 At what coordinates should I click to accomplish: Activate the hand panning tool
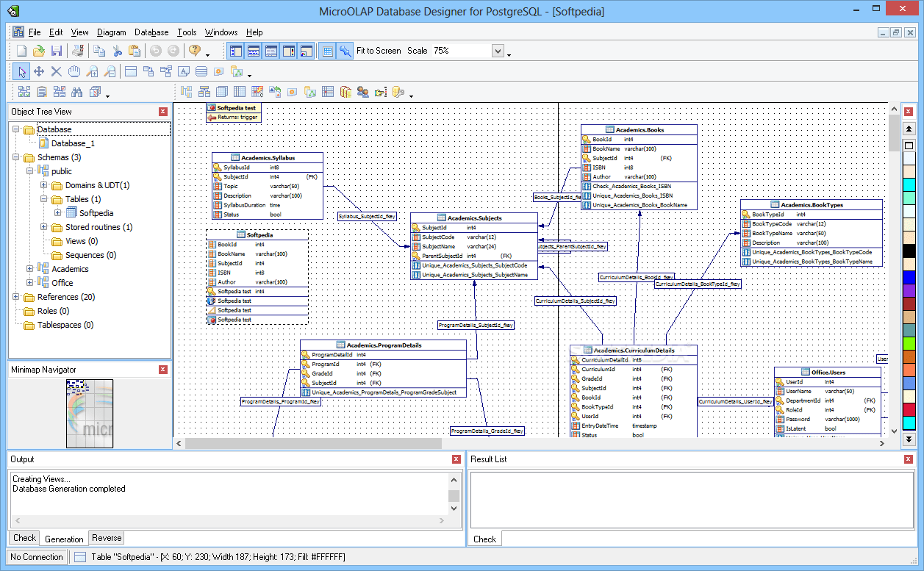click(74, 71)
